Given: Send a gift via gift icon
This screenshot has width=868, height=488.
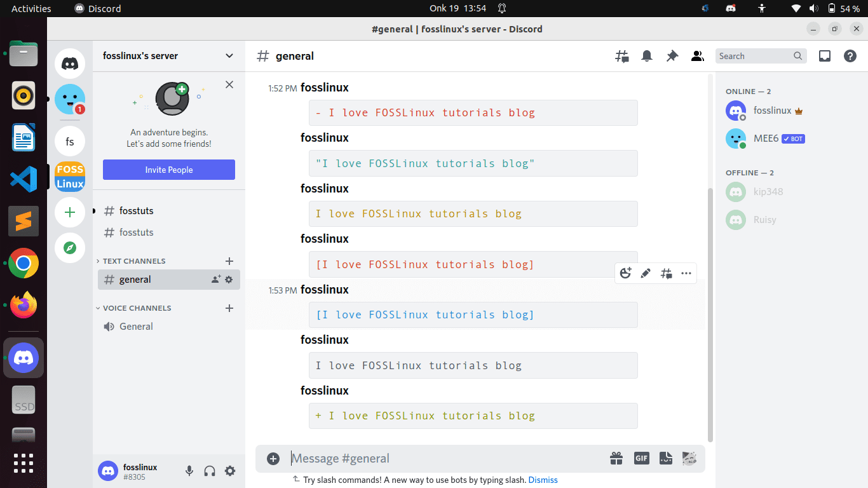Looking at the screenshot, I should coord(616,458).
